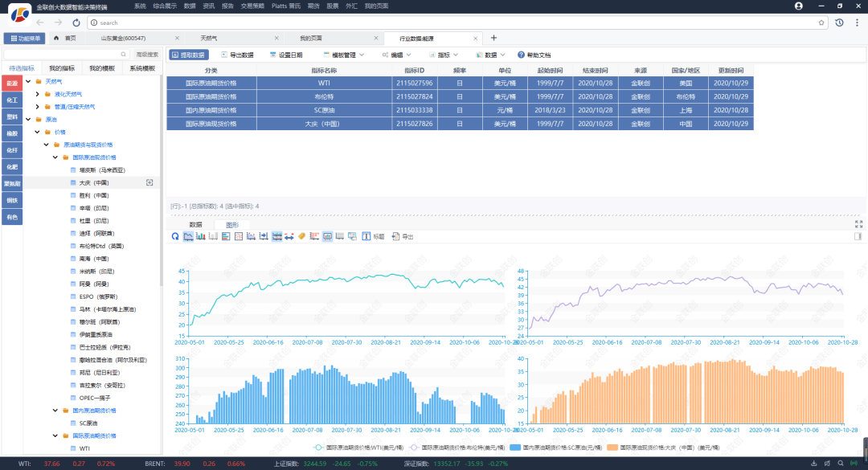Image resolution: width=868 pixels, height=470 pixels.
Task: Switch to the 数据 tab above the chart
Action: [x=195, y=225]
